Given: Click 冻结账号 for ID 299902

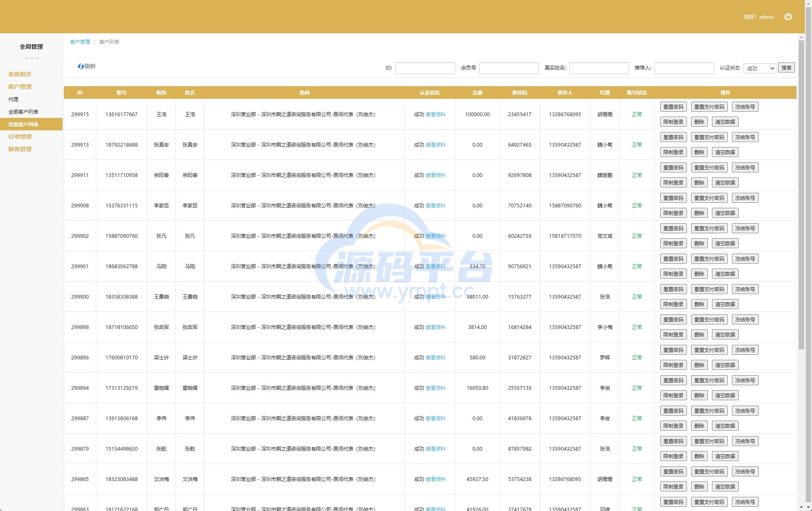Looking at the screenshot, I should click(x=745, y=229).
